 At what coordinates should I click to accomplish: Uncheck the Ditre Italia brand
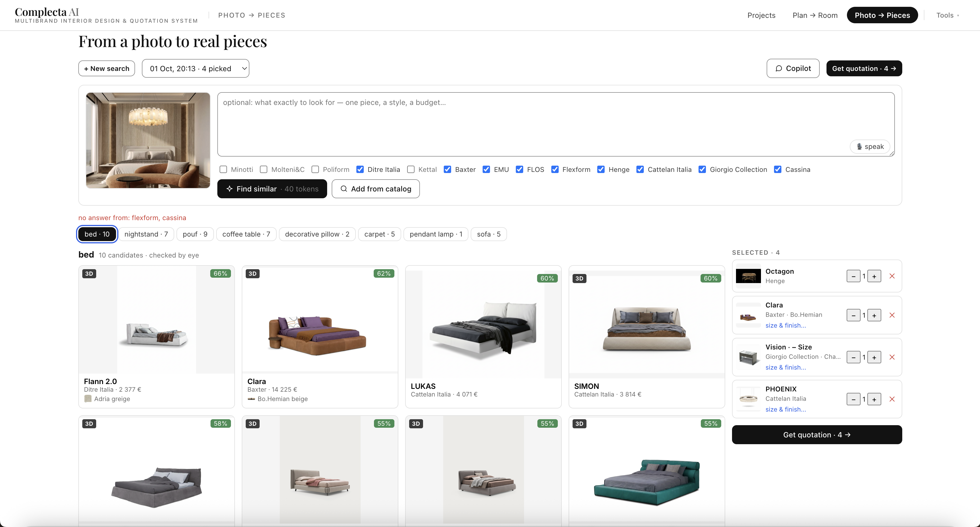pyautogui.click(x=360, y=170)
